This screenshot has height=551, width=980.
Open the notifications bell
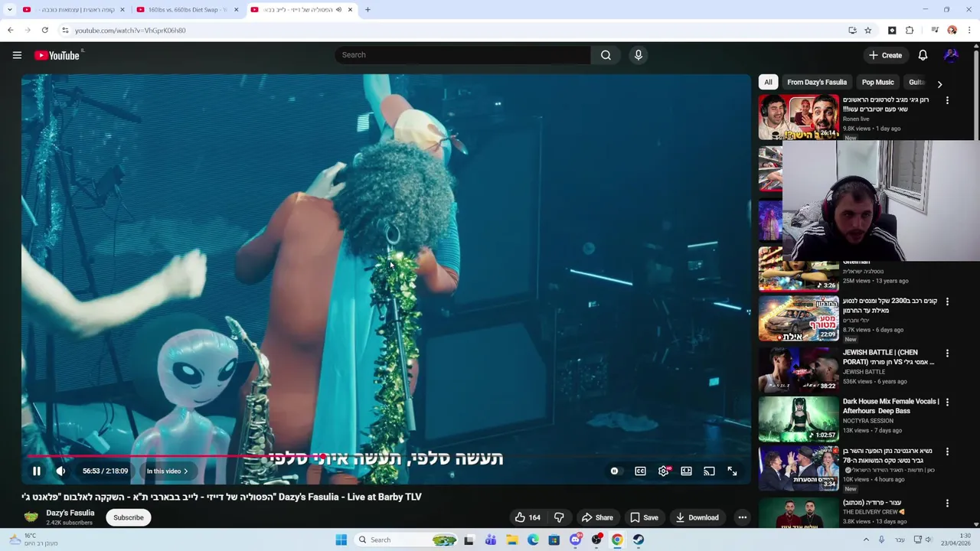[923, 55]
